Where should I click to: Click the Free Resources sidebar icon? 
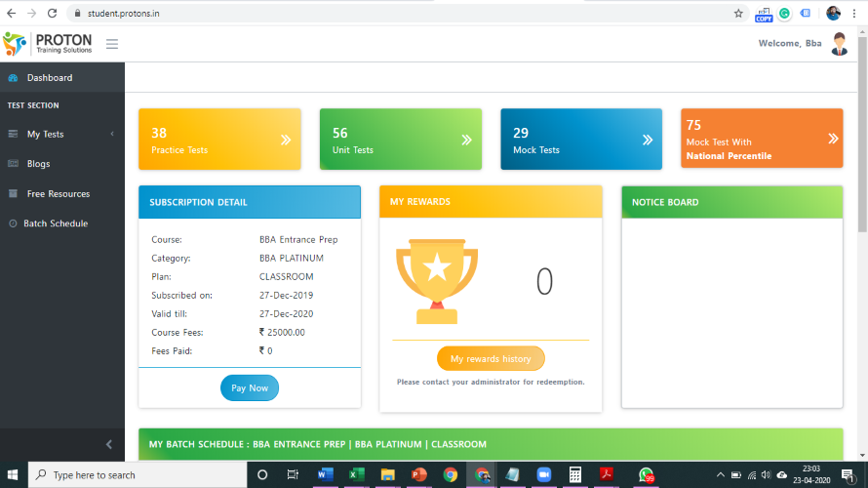(14, 193)
